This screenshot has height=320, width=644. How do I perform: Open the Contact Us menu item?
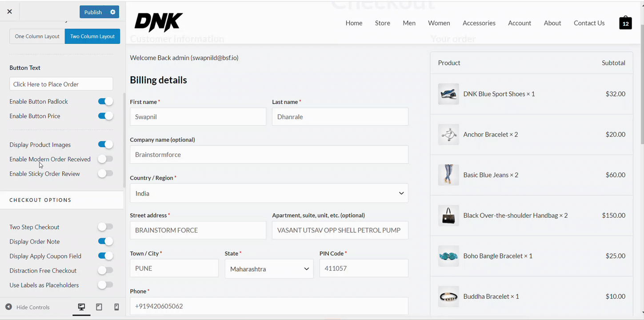[589, 23]
